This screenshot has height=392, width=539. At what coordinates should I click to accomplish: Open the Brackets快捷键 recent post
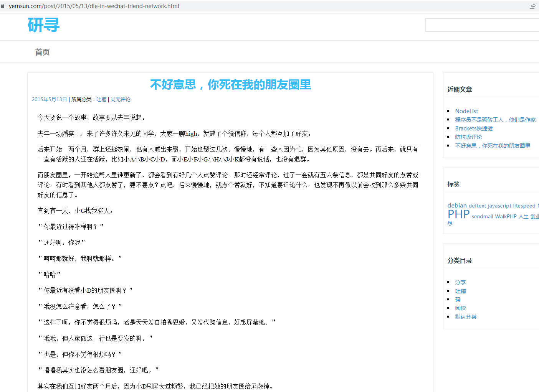coord(474,128)
